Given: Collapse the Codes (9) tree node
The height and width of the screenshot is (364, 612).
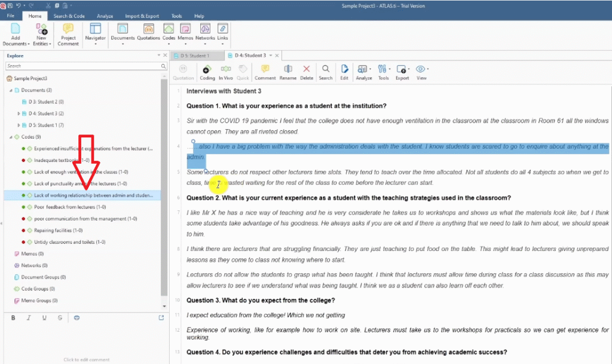Looking at the screenshot, I should [x=11, y=137].
